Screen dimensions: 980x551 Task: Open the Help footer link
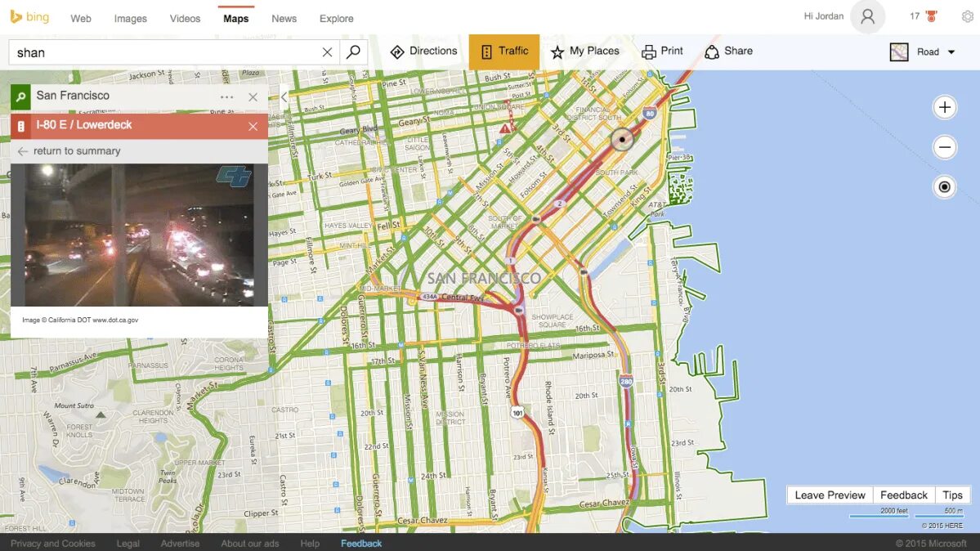click(310, 544)
